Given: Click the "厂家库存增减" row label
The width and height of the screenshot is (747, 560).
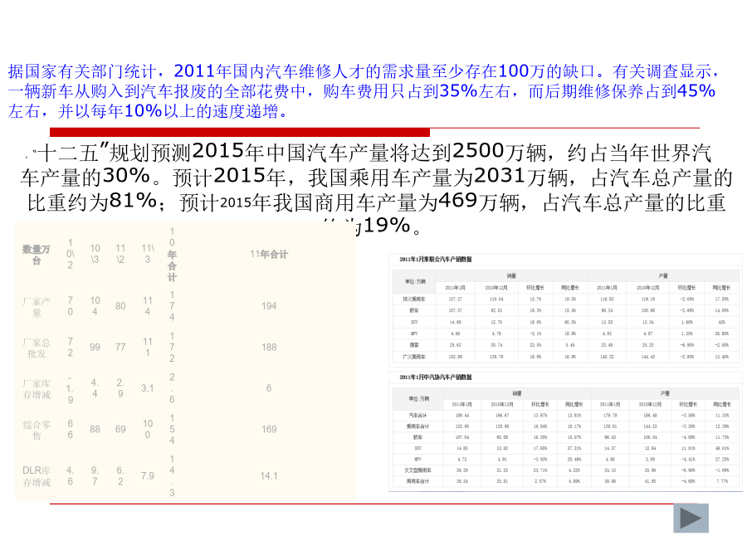Looking at the screenshot, I should pos(37,389).
